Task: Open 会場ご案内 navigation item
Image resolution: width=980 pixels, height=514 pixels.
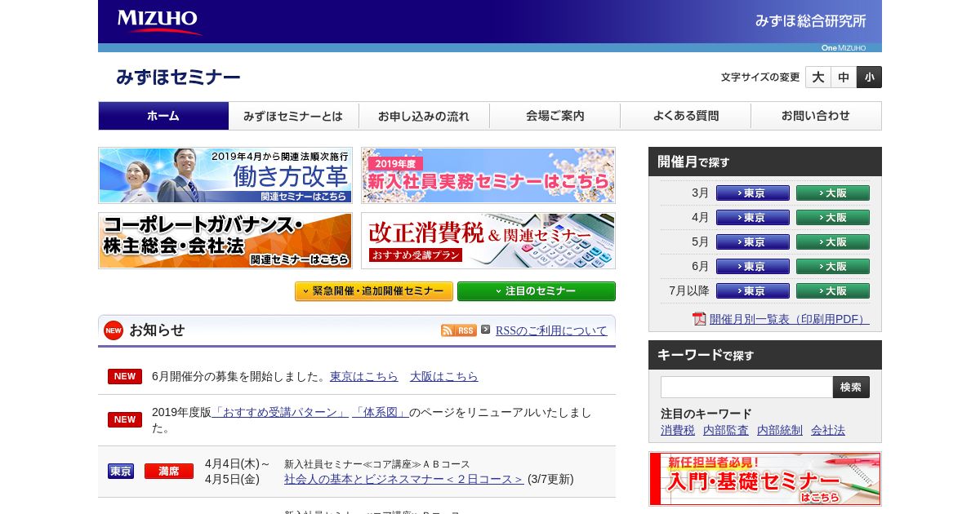Action: (555, 116)
